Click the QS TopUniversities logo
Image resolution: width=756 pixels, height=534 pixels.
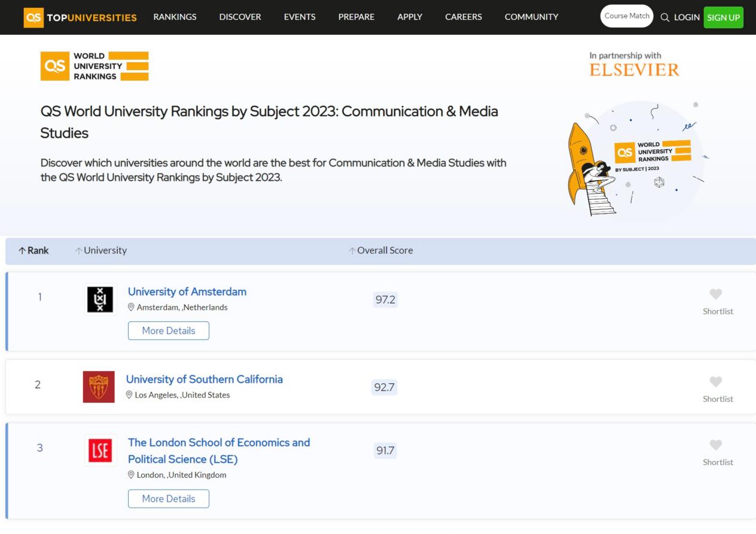pyautogui.click(x=80, y=17)
